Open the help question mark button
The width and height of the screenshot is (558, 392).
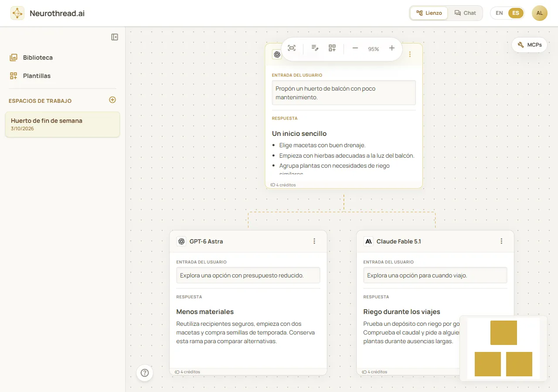click(x=145, y=373)
